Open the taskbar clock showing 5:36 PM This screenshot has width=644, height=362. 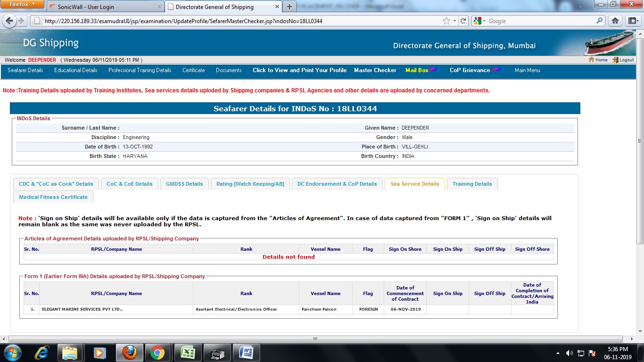(618, 353)
